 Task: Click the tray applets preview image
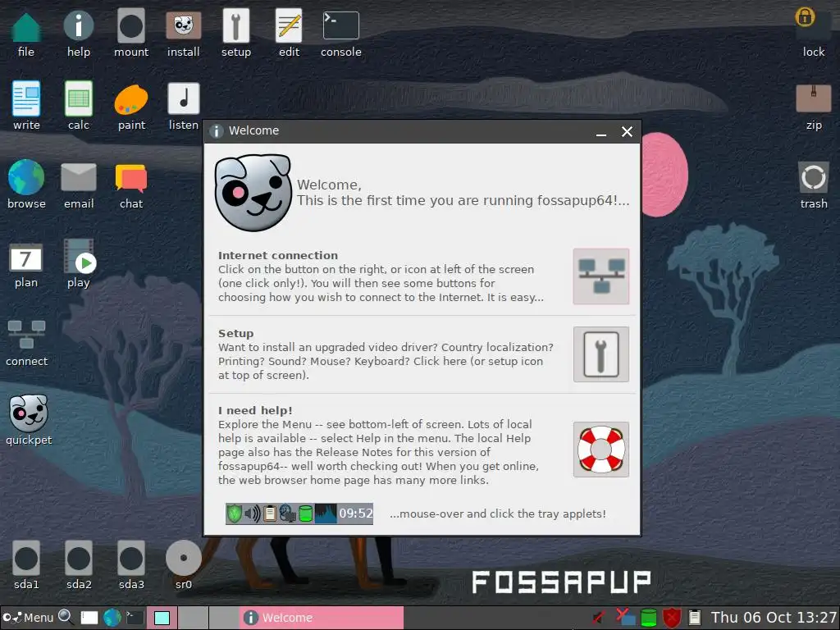tap(299, 514)
